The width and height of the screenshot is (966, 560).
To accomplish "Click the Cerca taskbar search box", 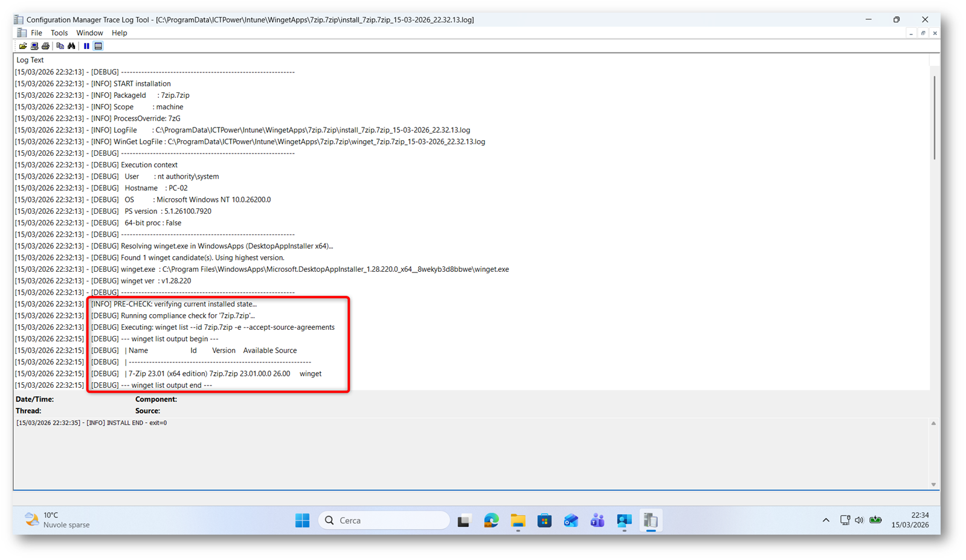I will 384,520.
